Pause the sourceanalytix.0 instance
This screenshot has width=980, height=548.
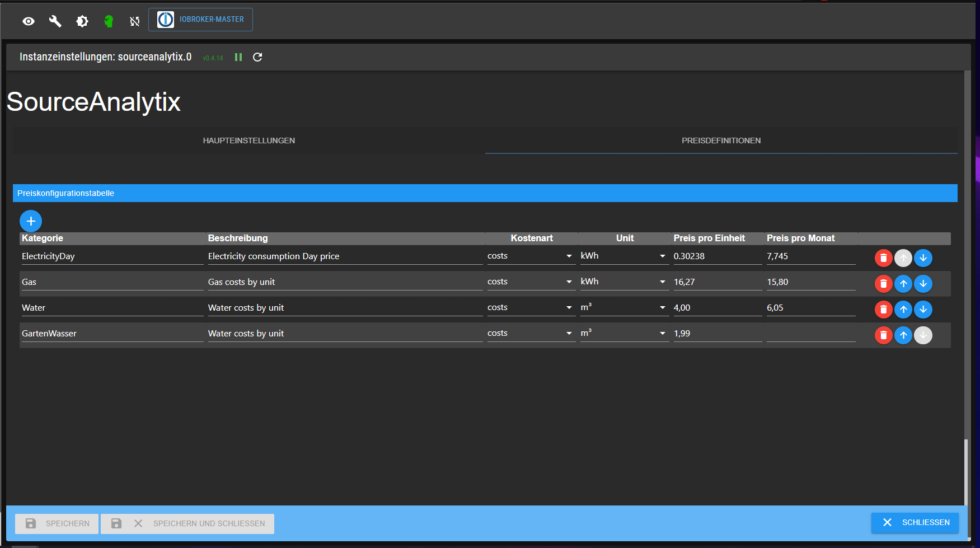(x=238, y=57)
